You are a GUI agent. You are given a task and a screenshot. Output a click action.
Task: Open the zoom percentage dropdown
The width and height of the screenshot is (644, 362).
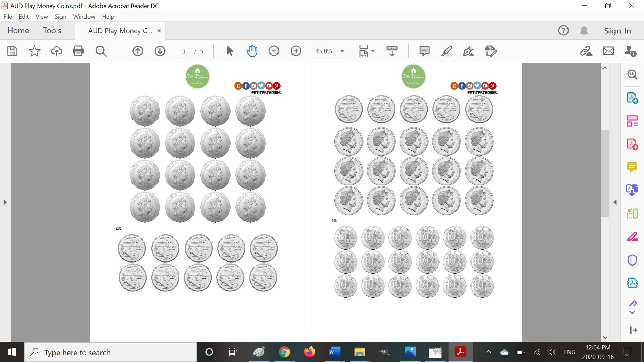(342, 51)
